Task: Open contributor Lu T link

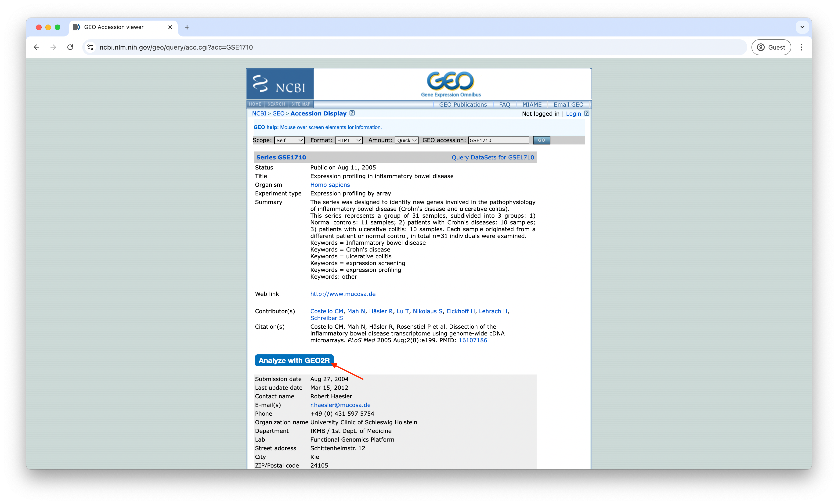Action: click(403, 311)
